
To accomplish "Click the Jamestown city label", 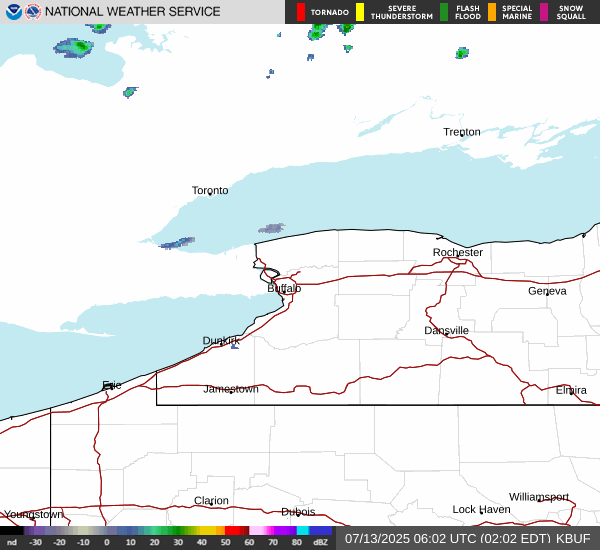I will point(231,389).
